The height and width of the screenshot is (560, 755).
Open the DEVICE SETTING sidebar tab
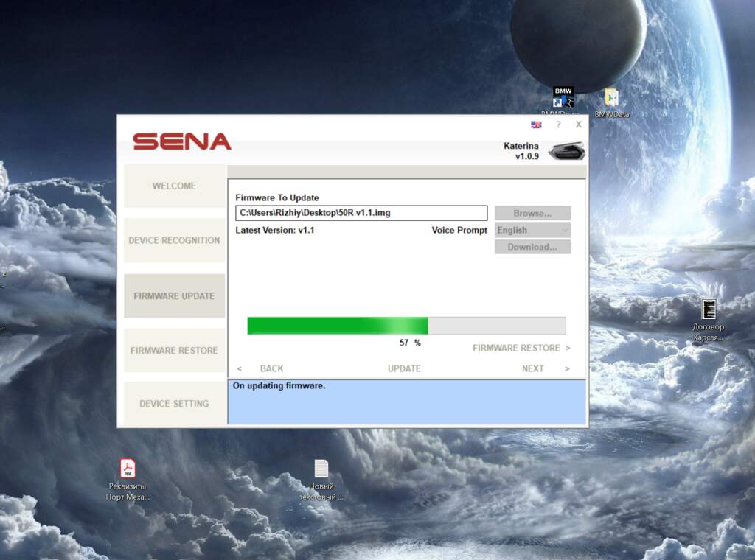pos(174,403)
